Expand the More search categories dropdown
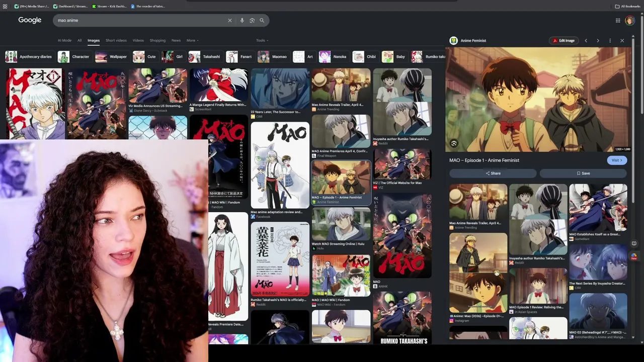Viewport: 644px width, 362px height. pyautogui.click(x=192, y=41)
